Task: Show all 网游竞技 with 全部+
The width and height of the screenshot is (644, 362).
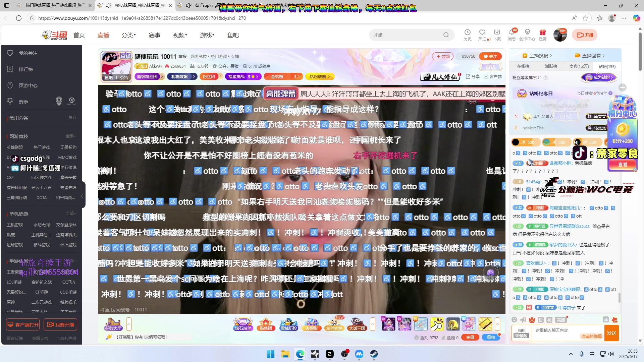Action: pos(71,136)
